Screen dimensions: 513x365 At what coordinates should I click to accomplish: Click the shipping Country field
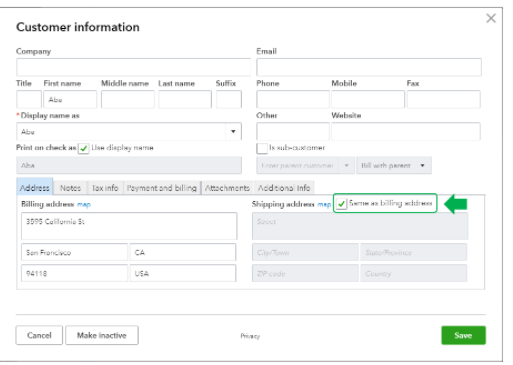[x=414, y=273]
